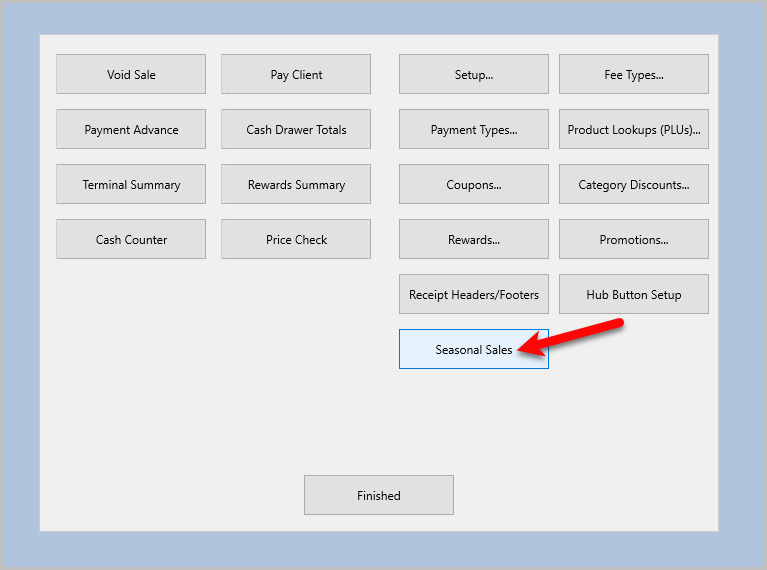Open Hub Button Setup
Image resolution: width=767 pixels, height=570 pixels.
634,294
